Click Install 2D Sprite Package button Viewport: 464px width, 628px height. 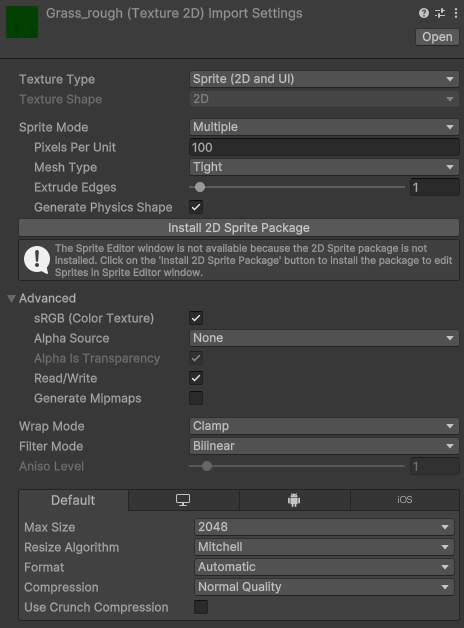[239, 227]
